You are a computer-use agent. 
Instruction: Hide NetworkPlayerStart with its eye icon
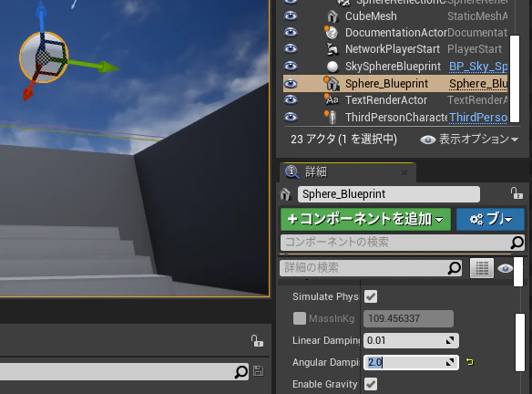click(x=291, y=48)
